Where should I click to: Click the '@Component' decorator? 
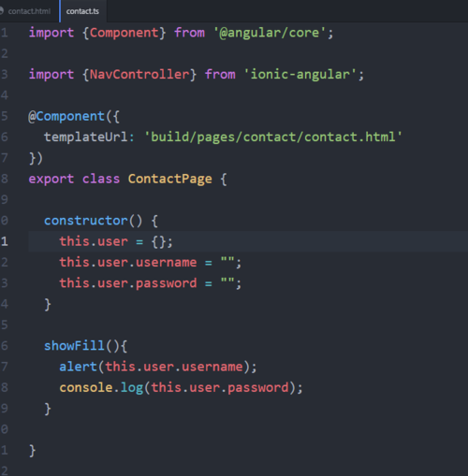pyautogui.click(x=66, y=116)
